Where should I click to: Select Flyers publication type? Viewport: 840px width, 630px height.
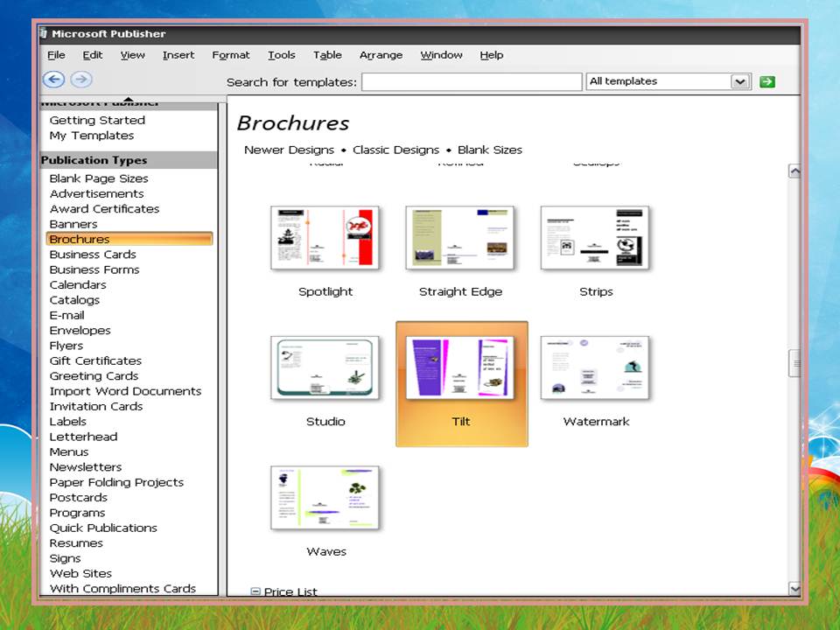coord(66,346)
